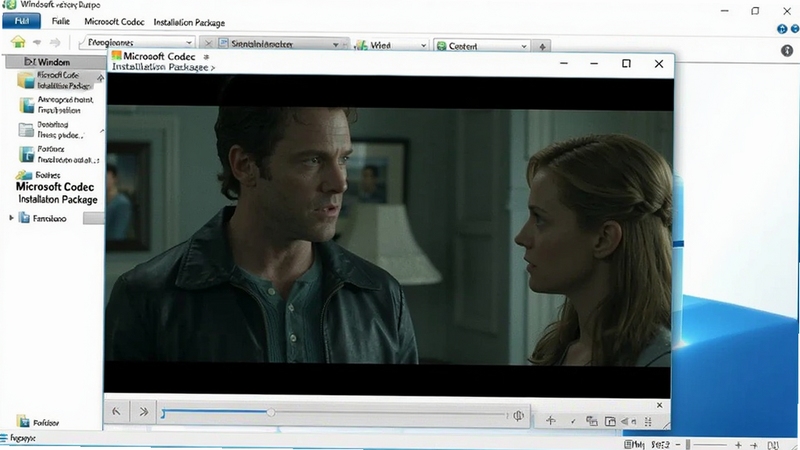Click the X icon beside the toolbar tab

[x=208, y=44]
